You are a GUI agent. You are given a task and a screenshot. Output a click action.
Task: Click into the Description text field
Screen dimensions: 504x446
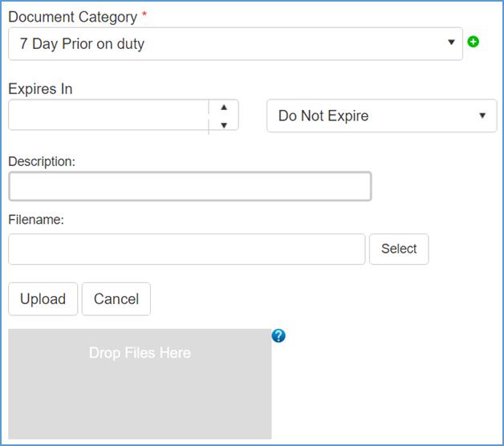(189, 186)
